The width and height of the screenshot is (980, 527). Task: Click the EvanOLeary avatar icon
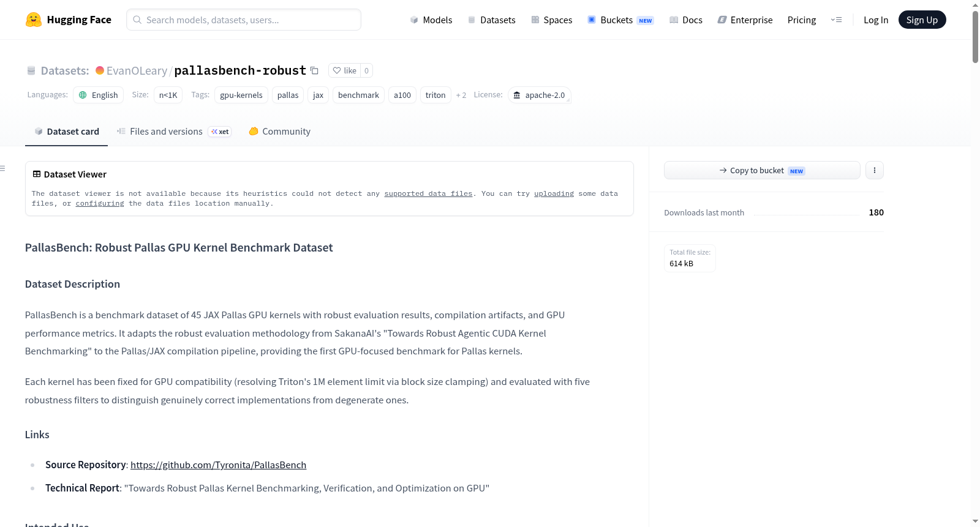coord(100,70)
